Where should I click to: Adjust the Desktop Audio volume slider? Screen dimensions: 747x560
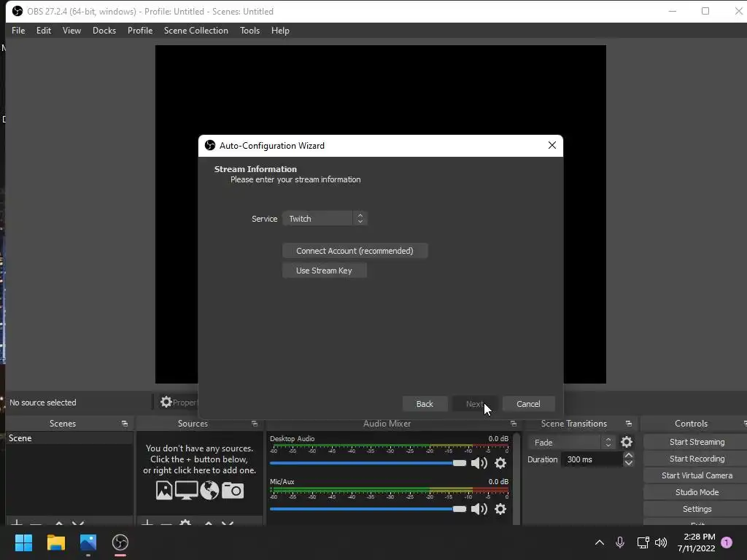(368, 463)
